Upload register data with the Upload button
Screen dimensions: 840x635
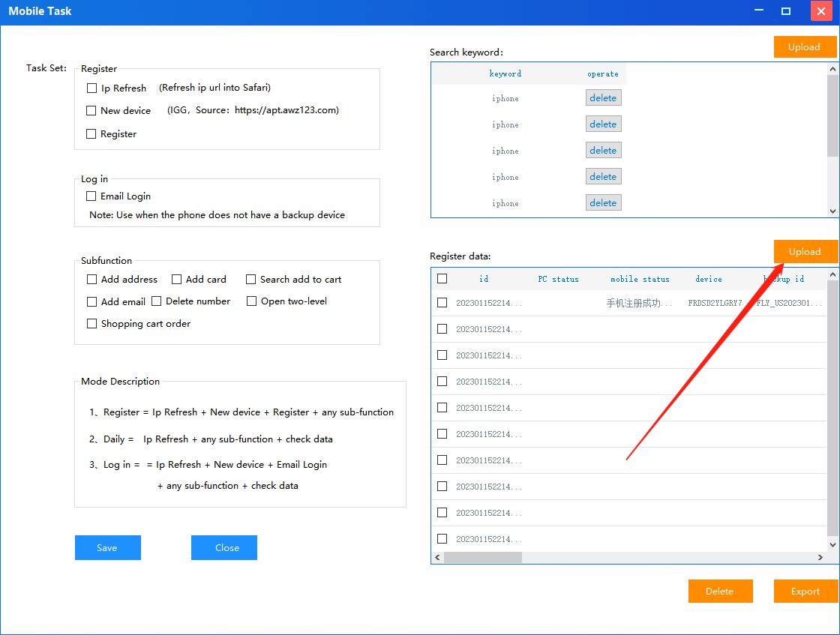click(805, 252)
